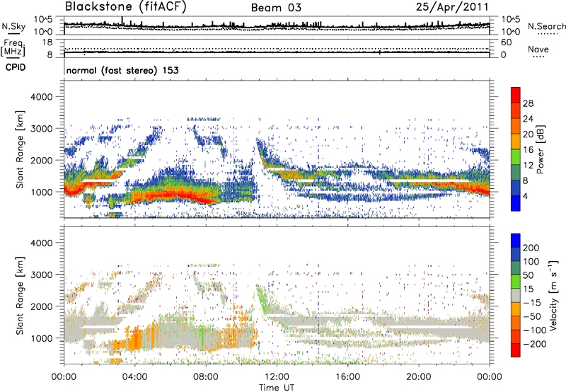Click the 'Blackstone (fitACF)' plot title

126,7
